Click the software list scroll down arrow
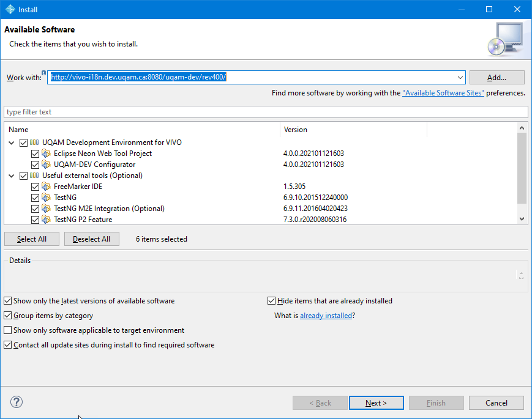532x419 pixels. point(522,219)
